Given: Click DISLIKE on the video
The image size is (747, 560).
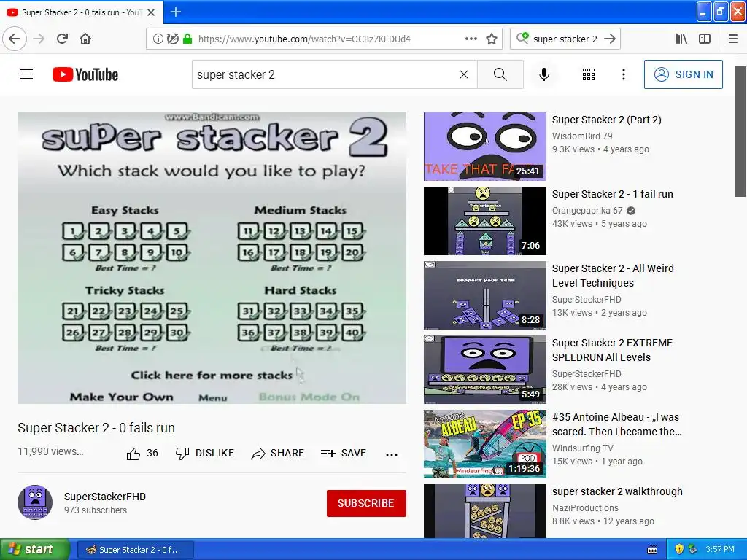Looking at the screenshot, I should (x=205, y=453).
